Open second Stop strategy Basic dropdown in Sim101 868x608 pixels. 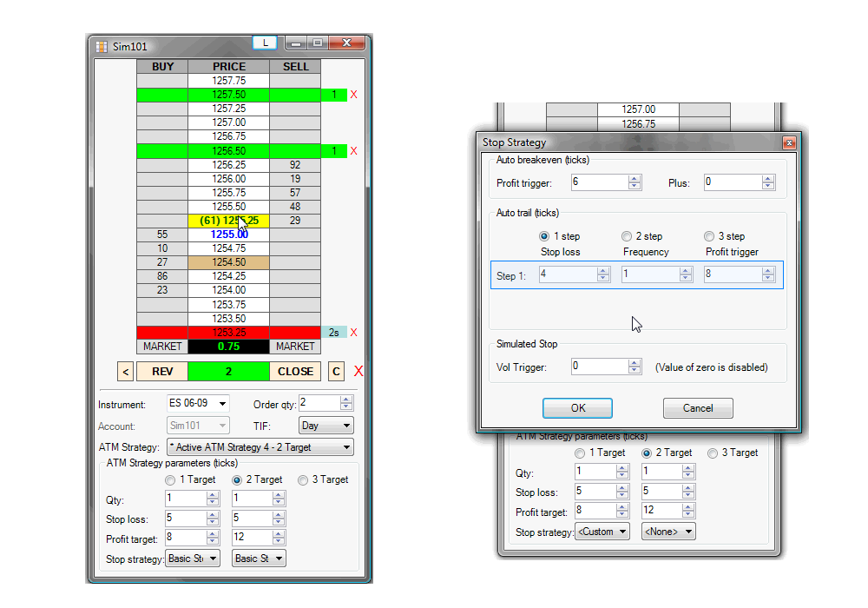coord(259,558)
